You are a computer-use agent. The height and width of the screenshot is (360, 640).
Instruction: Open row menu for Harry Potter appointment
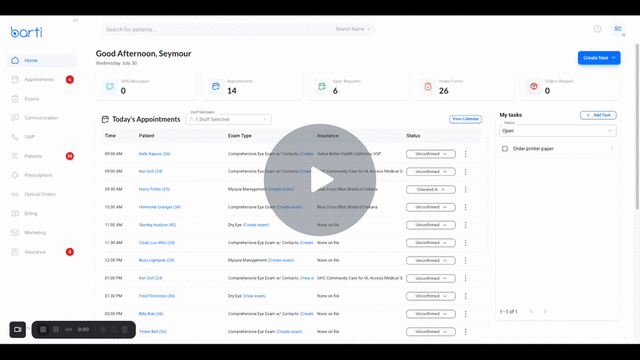465,189
